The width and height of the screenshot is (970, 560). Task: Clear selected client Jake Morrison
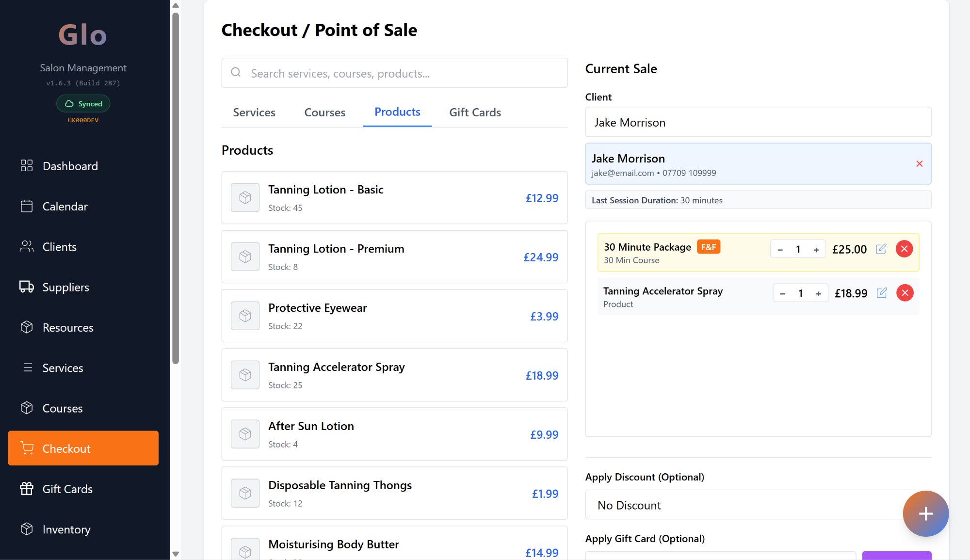919,164
